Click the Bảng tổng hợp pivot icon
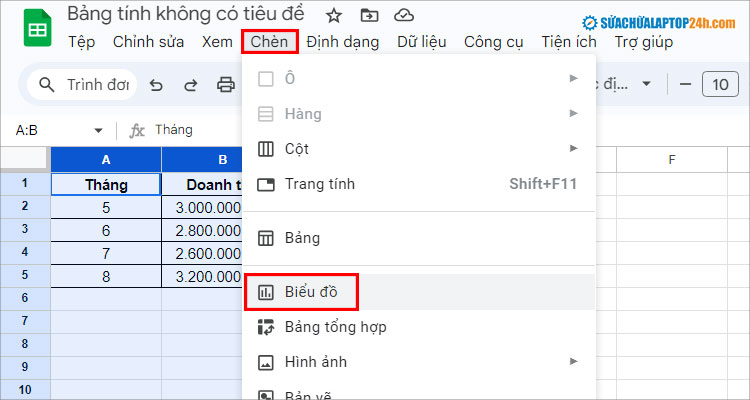Screen dimensions: 750x400 265,327
